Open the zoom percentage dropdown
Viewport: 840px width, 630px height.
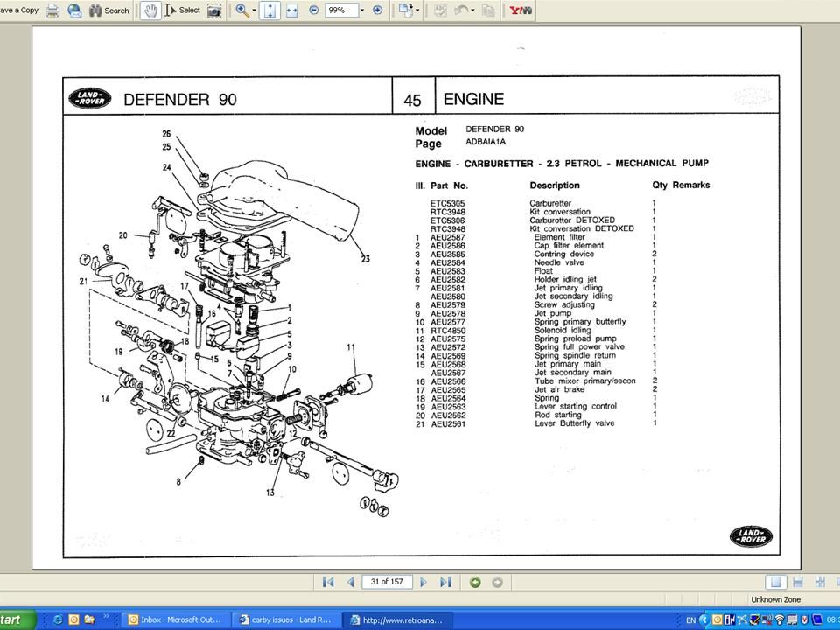pyautogui.click(x=362, y=10)
